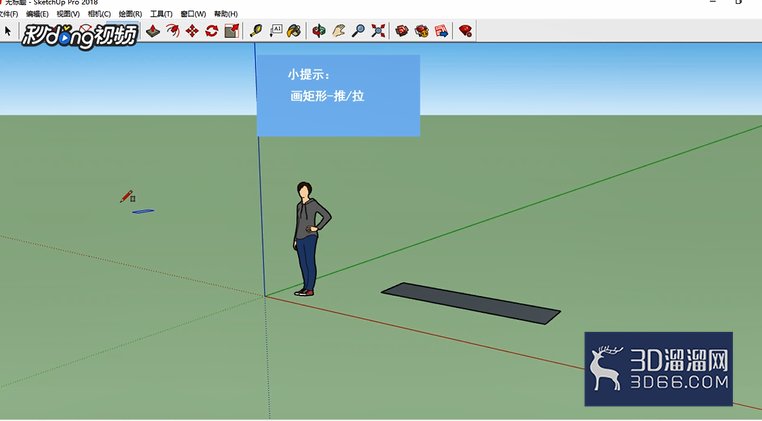Click the Zoom Extents tool
This screenshot has height=421, width=762.
point(378,31)
